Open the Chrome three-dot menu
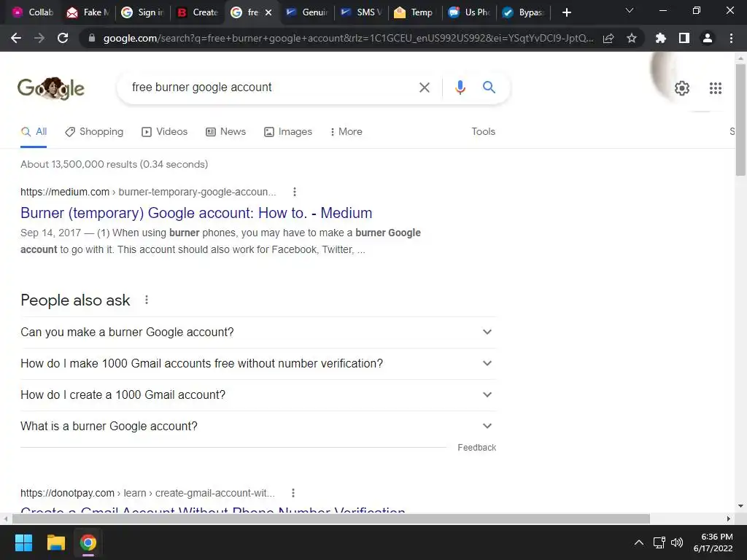Screen dimensions: 747x560 coord(731,38)
